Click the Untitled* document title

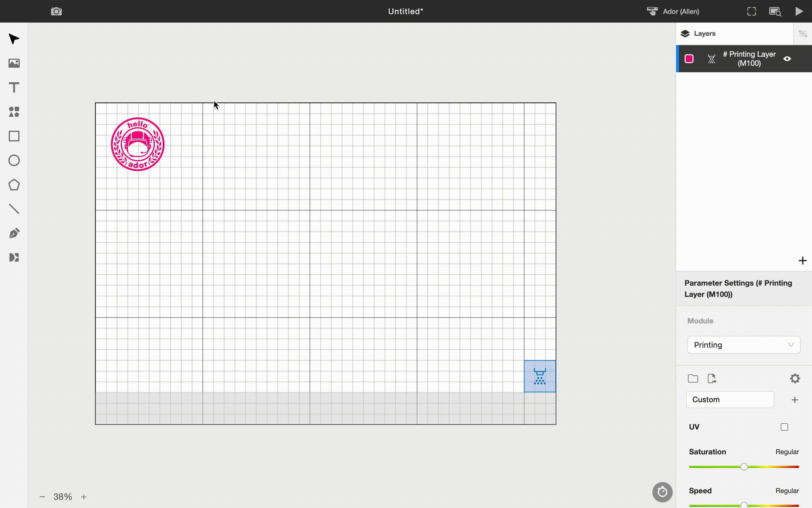[406, 11]
